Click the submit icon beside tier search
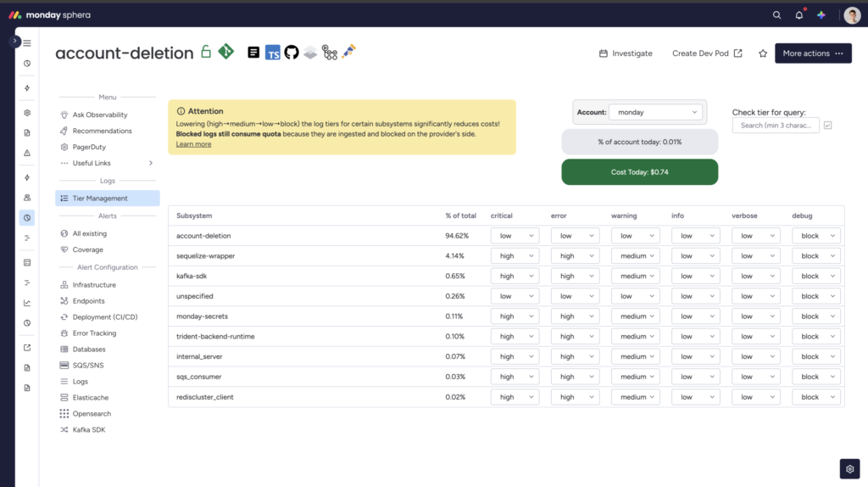 827,126
